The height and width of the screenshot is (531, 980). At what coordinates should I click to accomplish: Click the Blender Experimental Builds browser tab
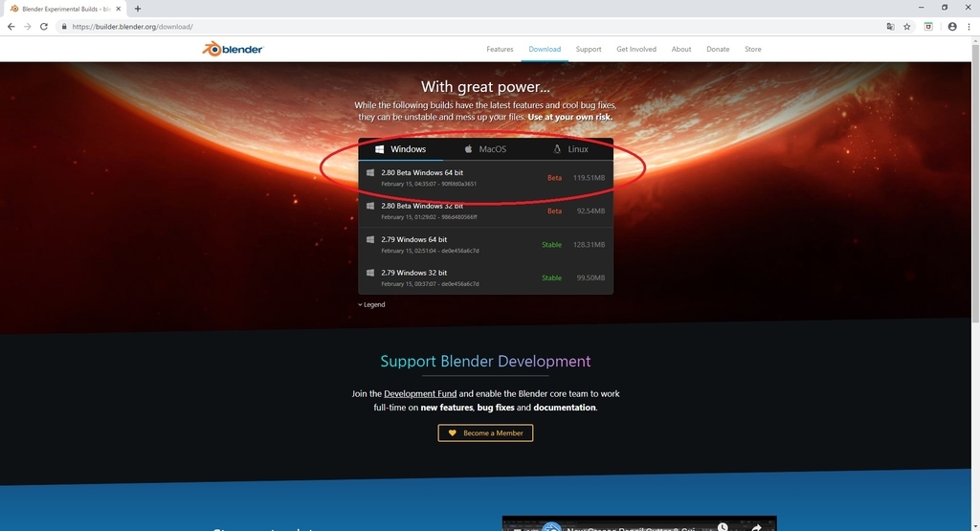click(x=66, y=9)
